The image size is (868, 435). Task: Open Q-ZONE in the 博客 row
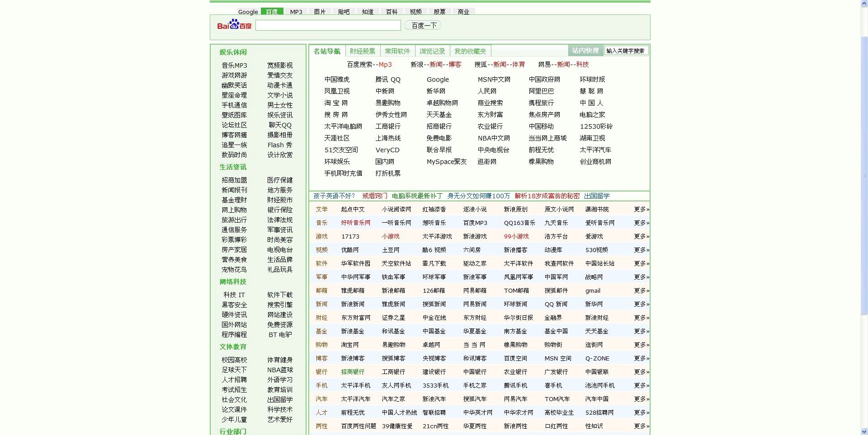point(597,359)
